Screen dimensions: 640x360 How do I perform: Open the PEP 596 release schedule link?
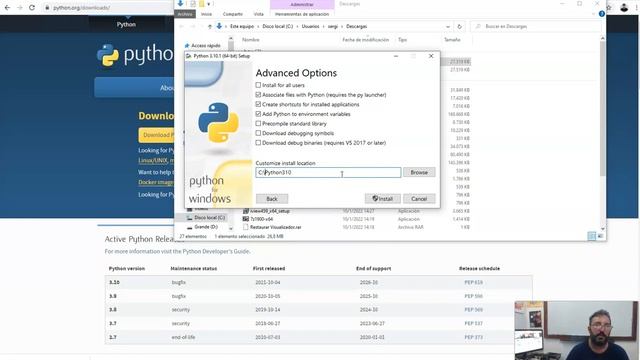click(x=473, y=296)
